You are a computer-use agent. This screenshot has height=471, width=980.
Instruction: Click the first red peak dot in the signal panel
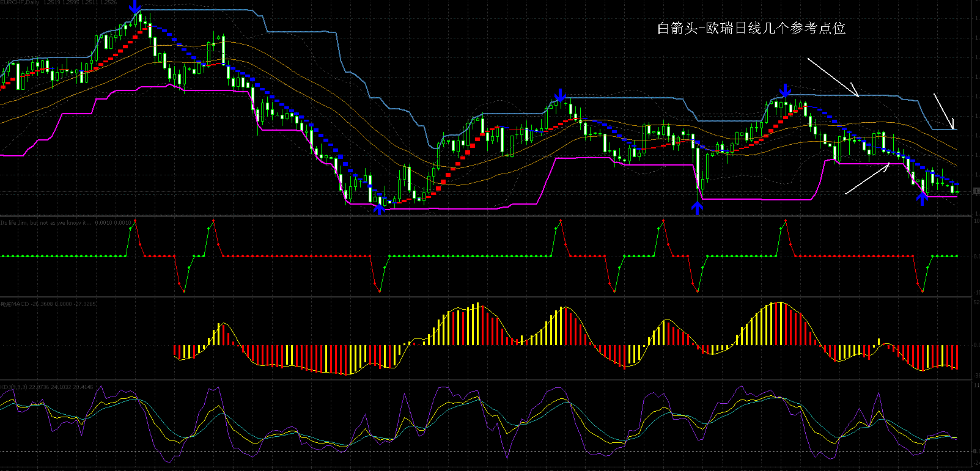click(x=135, y=221)
